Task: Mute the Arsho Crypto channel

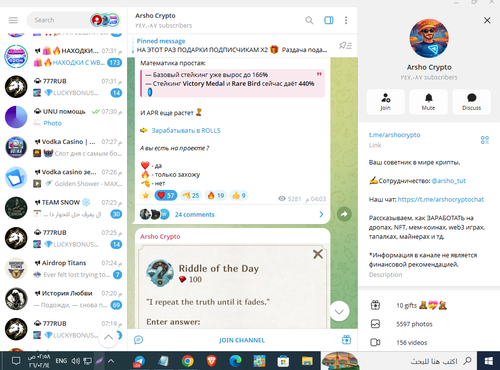Action: click(x=428, y=102)
